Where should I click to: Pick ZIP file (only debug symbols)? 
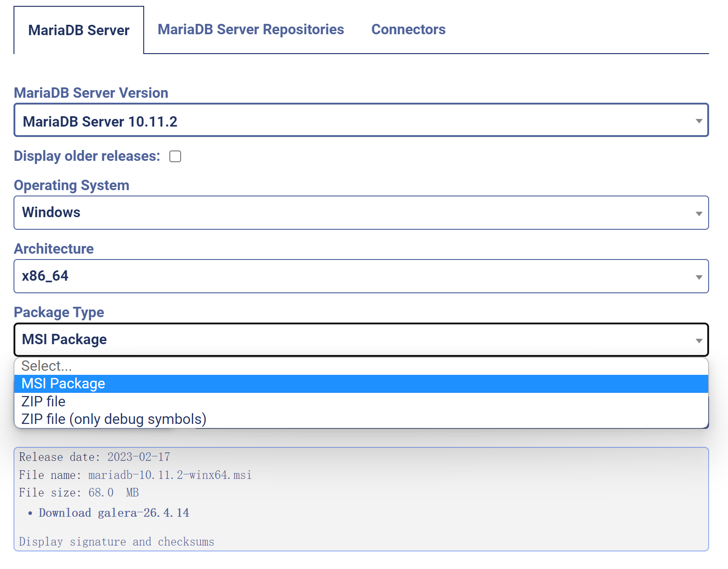(x=361, y=419)
